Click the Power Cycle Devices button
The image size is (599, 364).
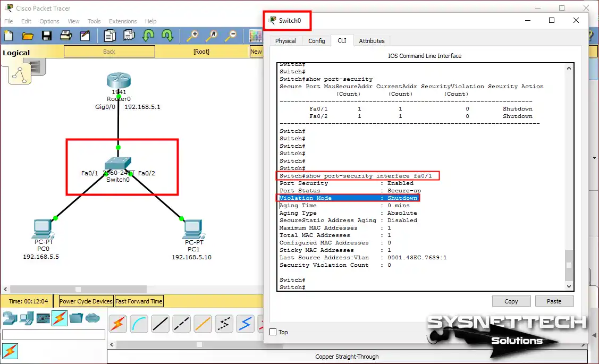(85, 301)
